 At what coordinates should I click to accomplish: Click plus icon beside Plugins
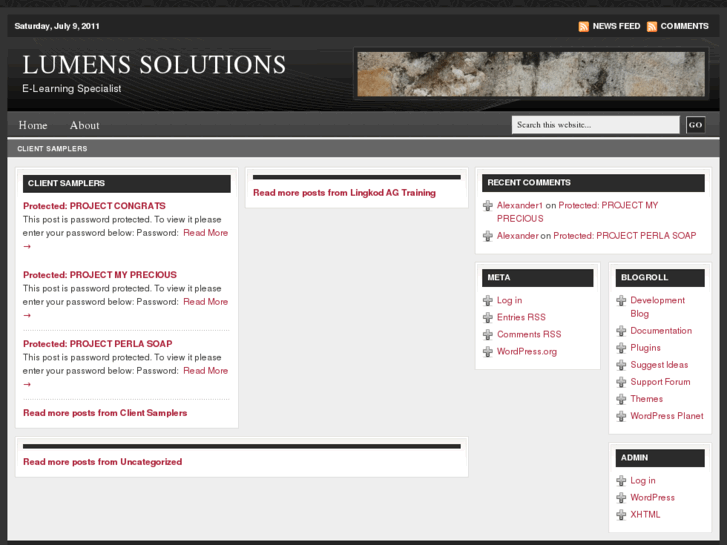click(x=621, y=348)
